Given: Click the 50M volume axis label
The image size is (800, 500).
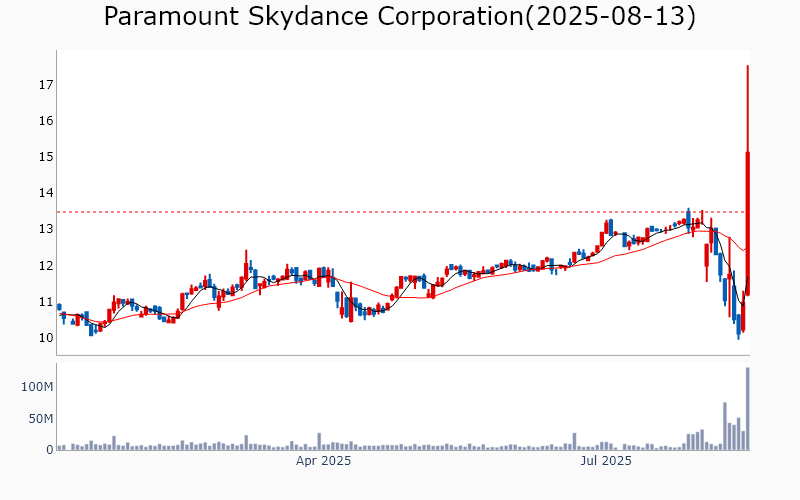Looking at the screenshot, I should click(x=38, y=418).
